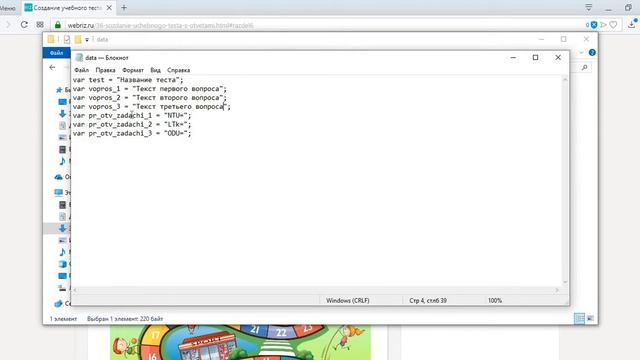The width and height of the screenshot is (640, 360).
Task: Switch Explorer to large icons view
Action: [x=590, y=318]
